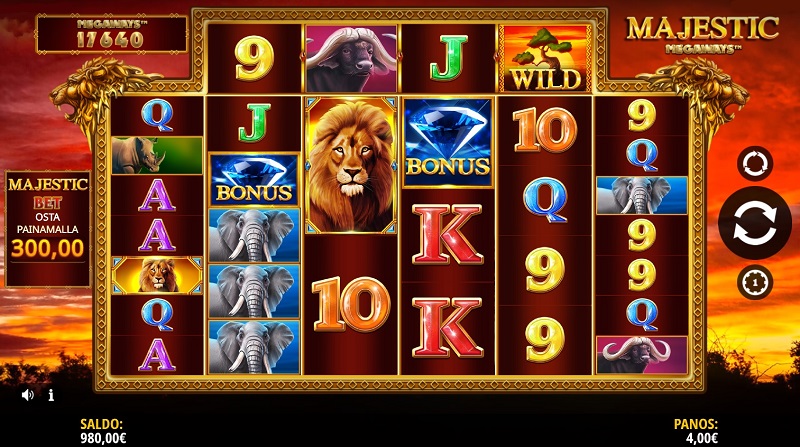Click the buffalo symbol at bottom of last reel
Screen dimensions: 800x447
641,355
